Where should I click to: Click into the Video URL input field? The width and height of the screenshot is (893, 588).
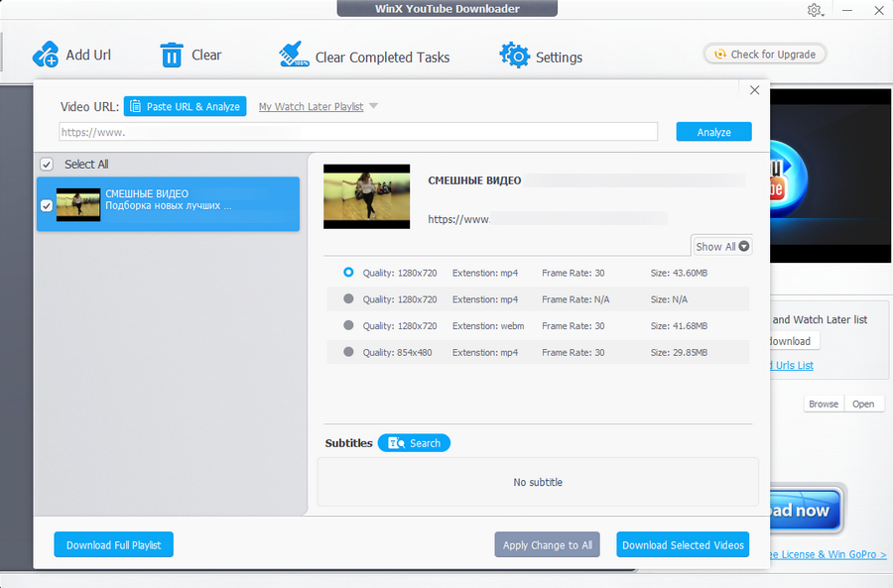coord(357,132)
